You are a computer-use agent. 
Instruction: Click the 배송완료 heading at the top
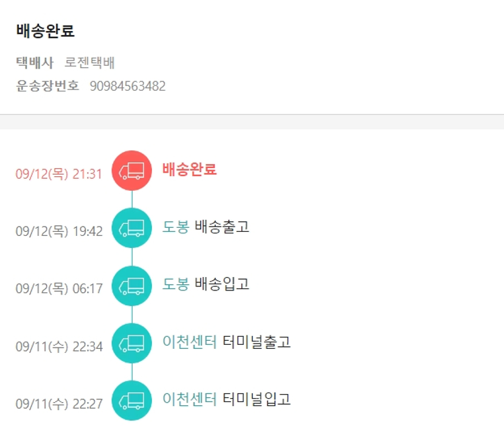point(45,31)
